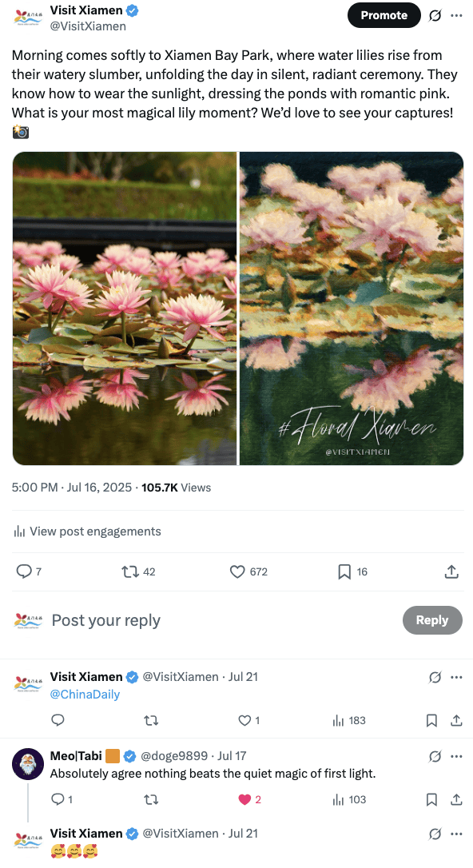
Task: Click the reply icon on the main post
Action: coord(24,571)
